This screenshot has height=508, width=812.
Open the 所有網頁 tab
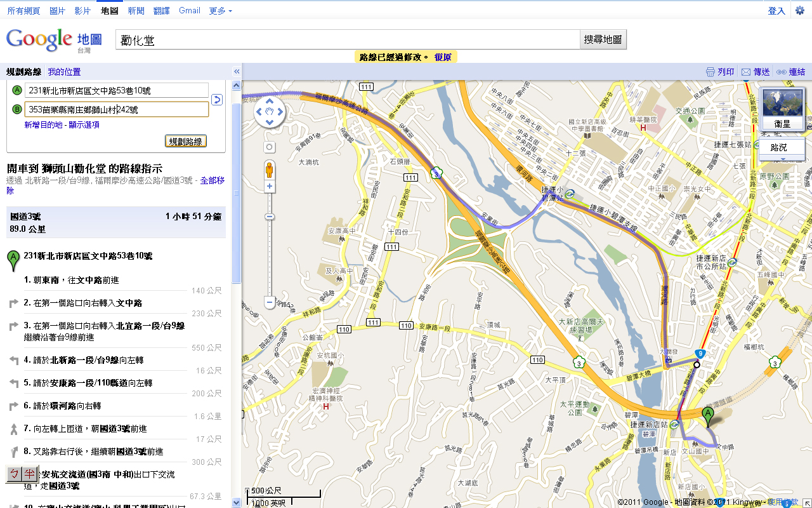pos(23,11)
